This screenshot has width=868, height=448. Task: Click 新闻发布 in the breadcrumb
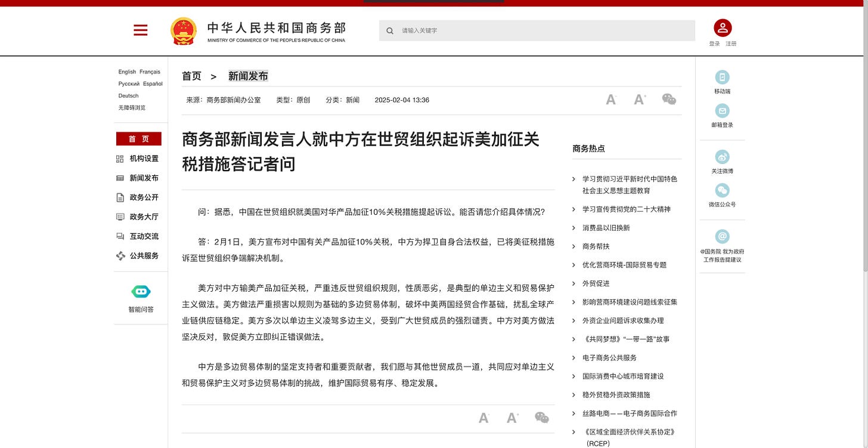click(x=248, y=76)
